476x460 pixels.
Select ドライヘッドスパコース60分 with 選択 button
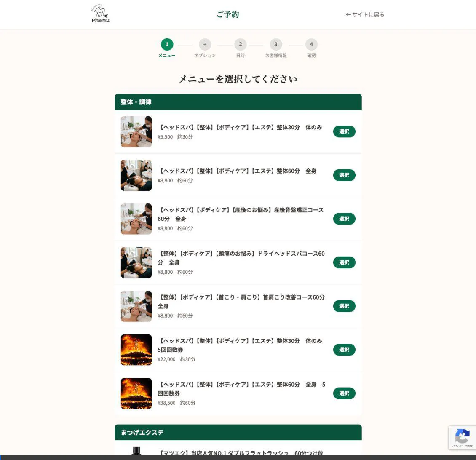[x=344, y=262]
